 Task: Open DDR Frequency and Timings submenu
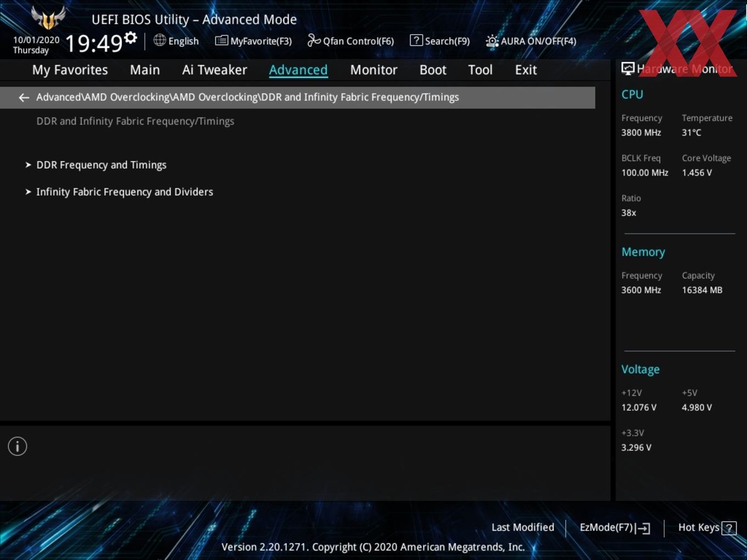(x=101, y=165)
